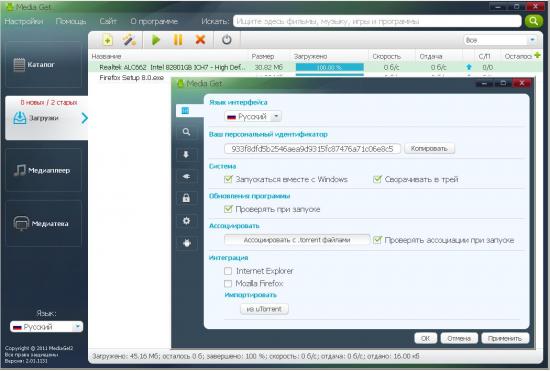
Task: Delete download with red X icon
Action: pyautogui.click(x=200, y=40)
